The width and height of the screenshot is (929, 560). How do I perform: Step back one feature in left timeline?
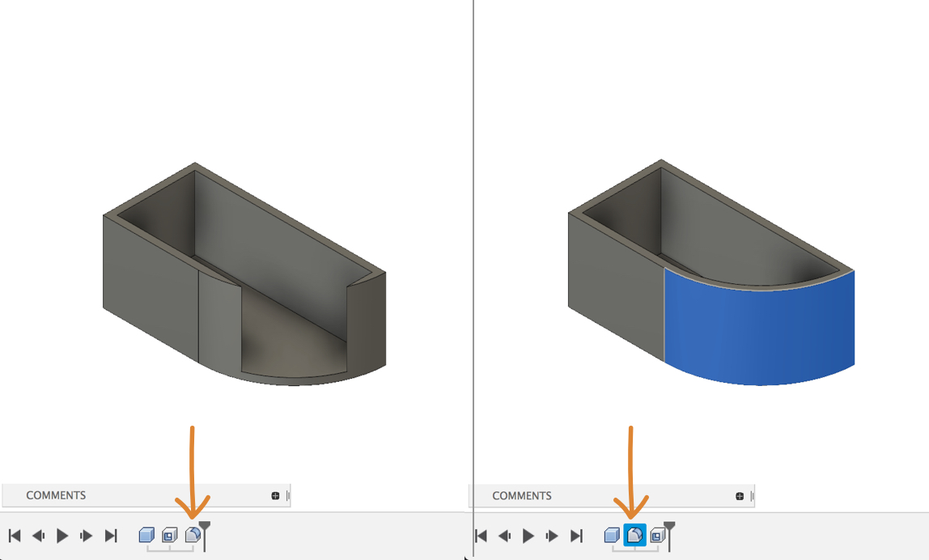[x=39, y=536]
